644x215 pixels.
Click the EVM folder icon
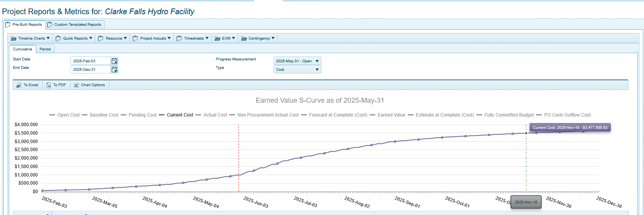217,38
